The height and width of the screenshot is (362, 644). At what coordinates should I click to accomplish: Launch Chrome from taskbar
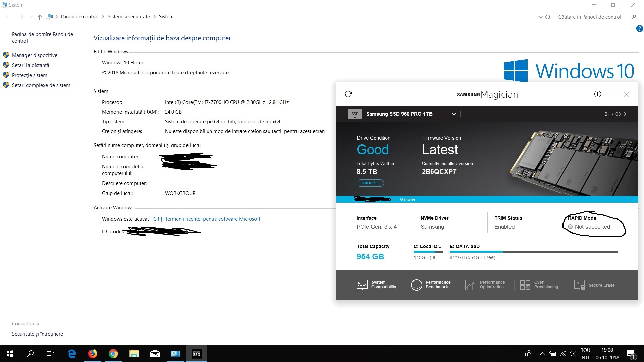(x=113, y=354)
